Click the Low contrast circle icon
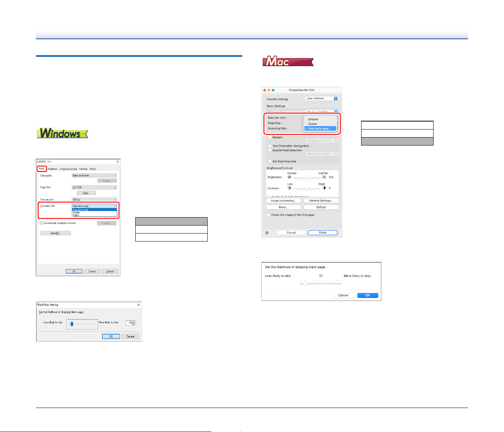Viewport: 504px width, 432px height. click(290, 188)
